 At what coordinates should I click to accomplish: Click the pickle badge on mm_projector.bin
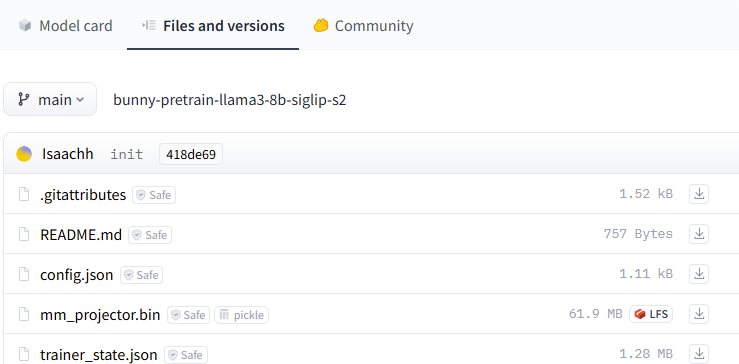(241, 315)
